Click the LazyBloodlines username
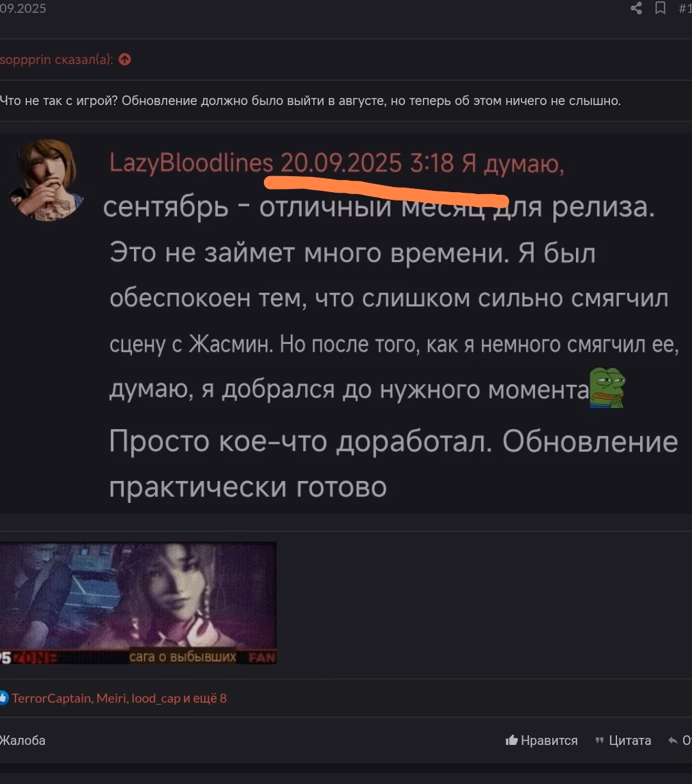This screenshot has width=692, height=784. point(192,163)
